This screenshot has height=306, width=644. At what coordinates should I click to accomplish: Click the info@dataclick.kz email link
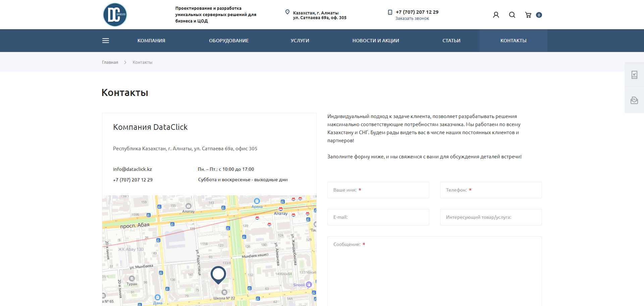pyautogui.click(x=132, y=169)
